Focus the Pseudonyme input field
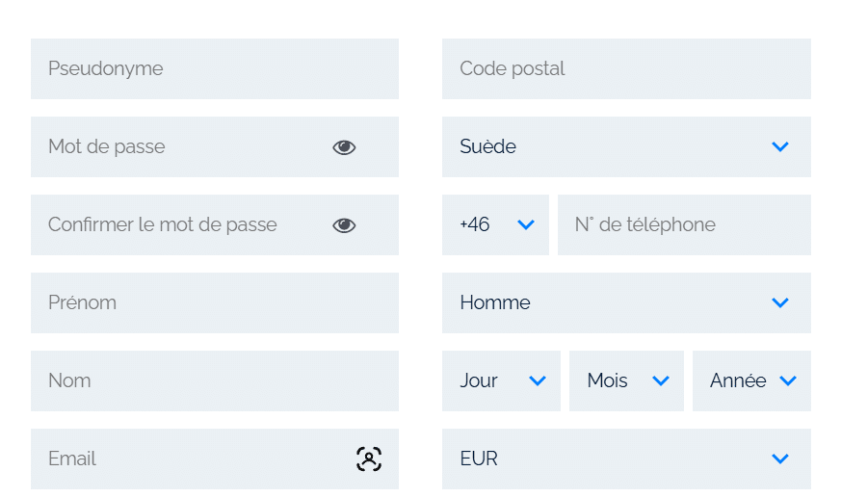Viewport: 868px width, 498px height. (x=215, y=68)
